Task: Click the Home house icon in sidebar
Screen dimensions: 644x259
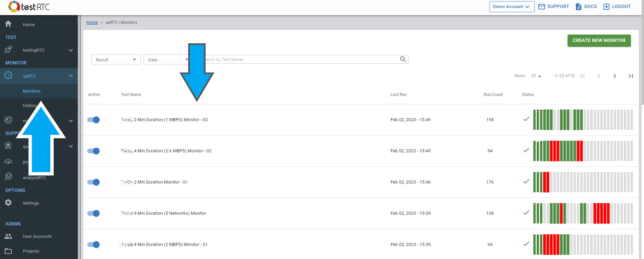Action: coord(8,24)
